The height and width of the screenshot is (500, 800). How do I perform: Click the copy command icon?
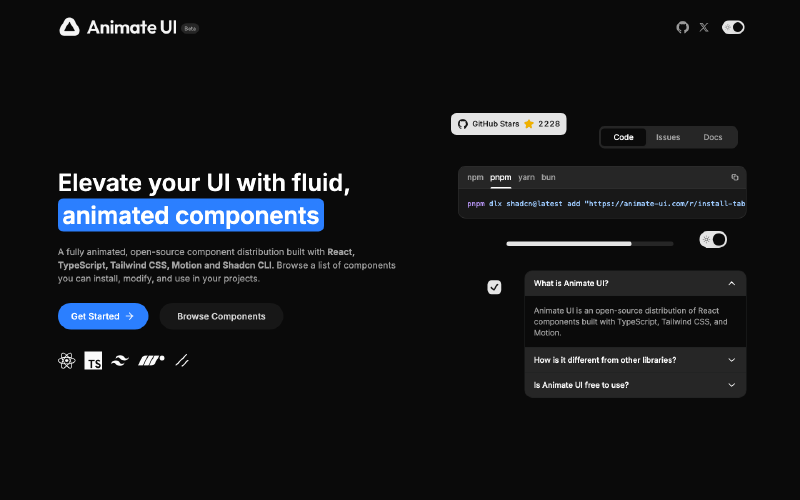(735, 177)
